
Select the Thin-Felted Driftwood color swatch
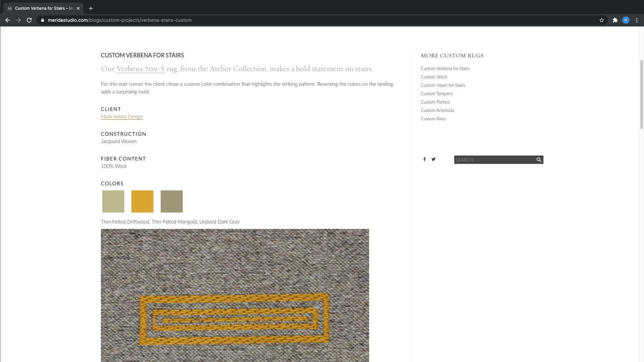(113, 201)
